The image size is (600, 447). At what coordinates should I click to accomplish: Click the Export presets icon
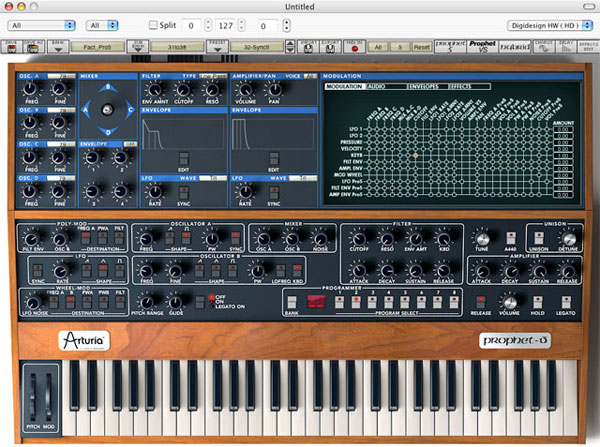[x=330, y=47]
